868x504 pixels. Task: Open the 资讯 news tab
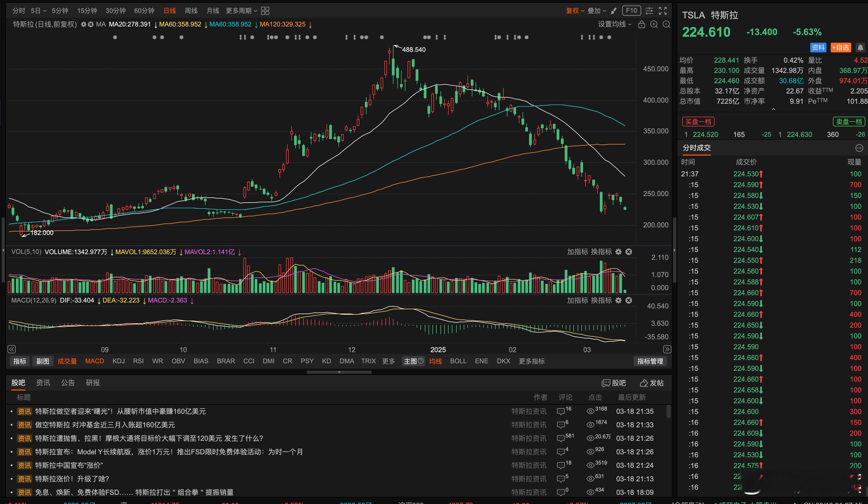click(43, 383)
